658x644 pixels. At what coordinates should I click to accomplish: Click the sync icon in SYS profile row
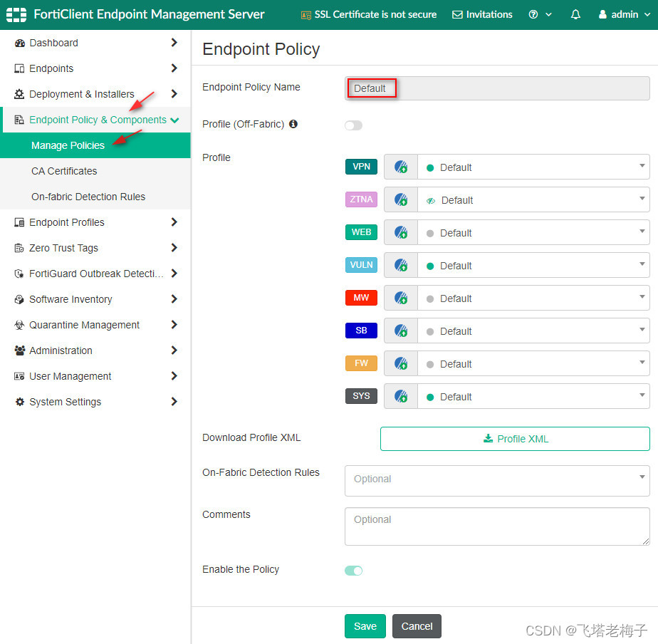(x=401, y=396)
